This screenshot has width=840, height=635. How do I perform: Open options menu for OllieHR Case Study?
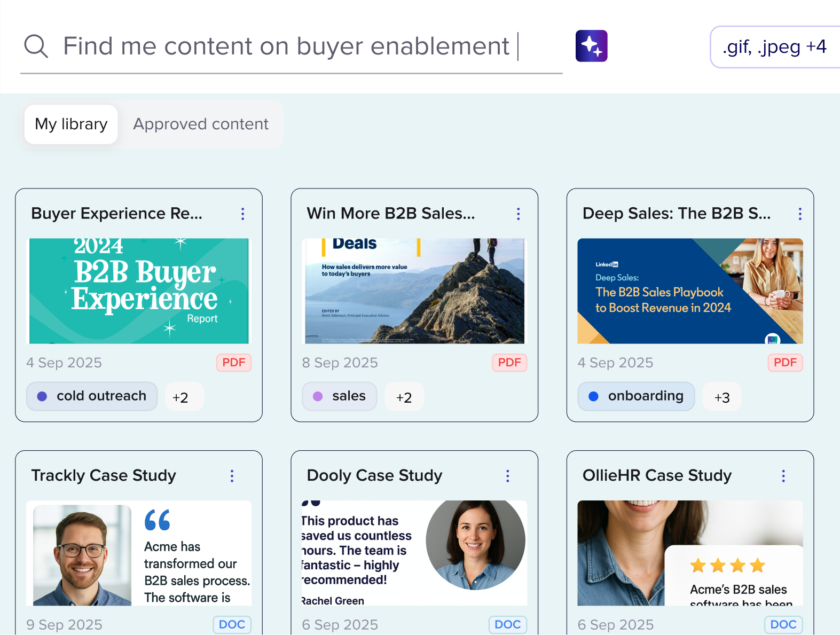click(783, 476)
